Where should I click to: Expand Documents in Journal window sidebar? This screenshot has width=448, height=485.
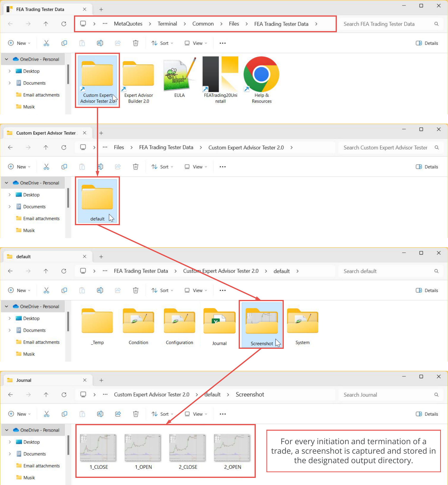pyautogui.click(x=10, y=454)
